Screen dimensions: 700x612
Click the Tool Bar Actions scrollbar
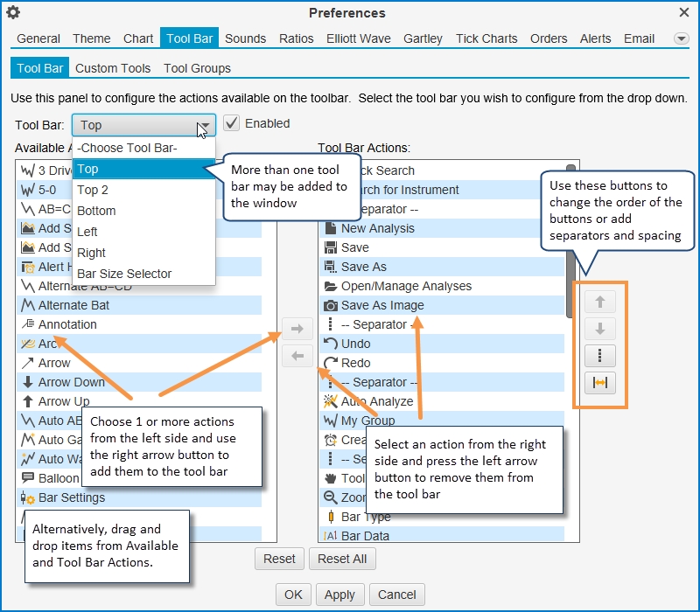[570, 245]
